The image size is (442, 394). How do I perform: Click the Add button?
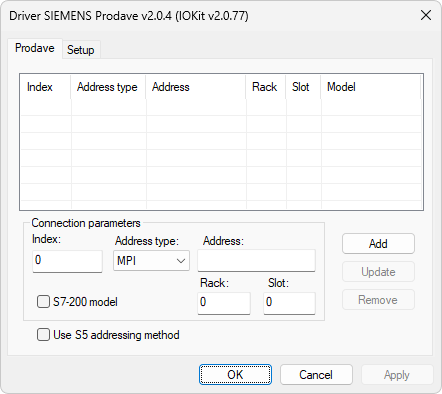(378, 244)
